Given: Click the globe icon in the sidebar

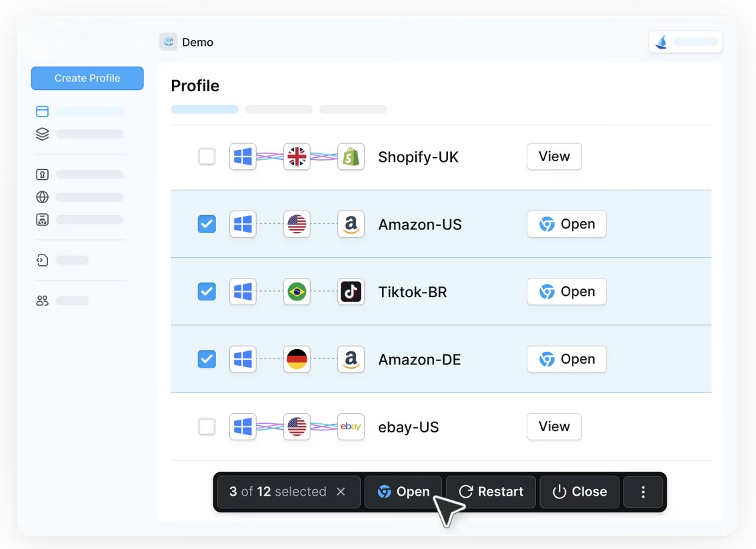Looking at the screenshot, I should click(x=43, y=197).
